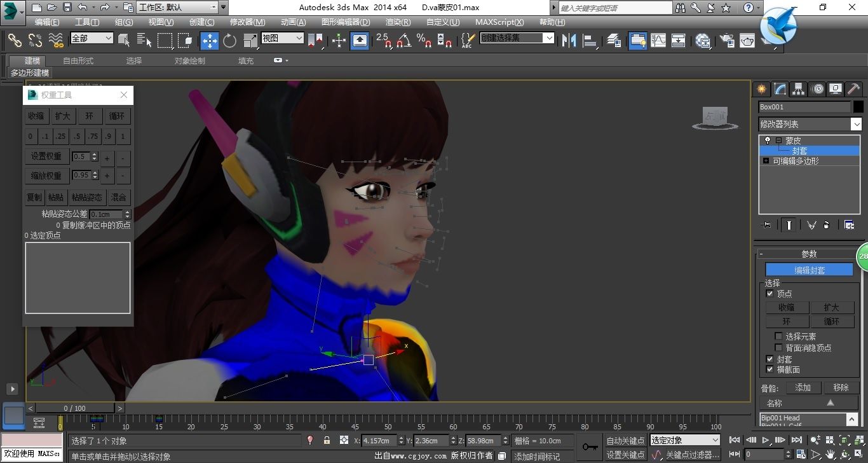Click the 自动关键点 toggle button
The image size is (868, 463).
[625, 441]
